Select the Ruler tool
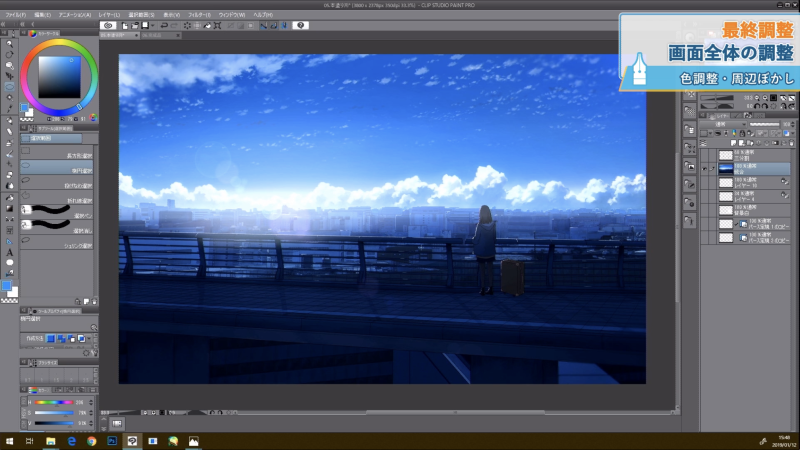 coord(9,241)
